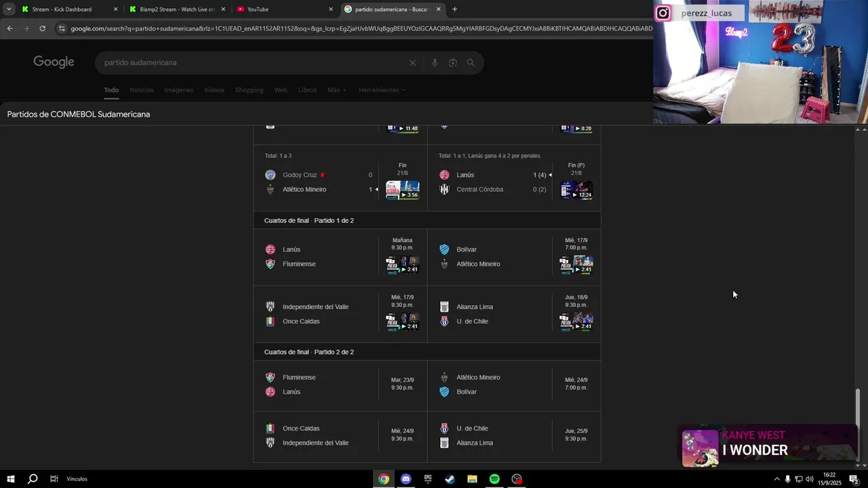Reload the current Google page
Image resolution: width=868 pixels, height=488 pixels.
(x=42, y=28)
